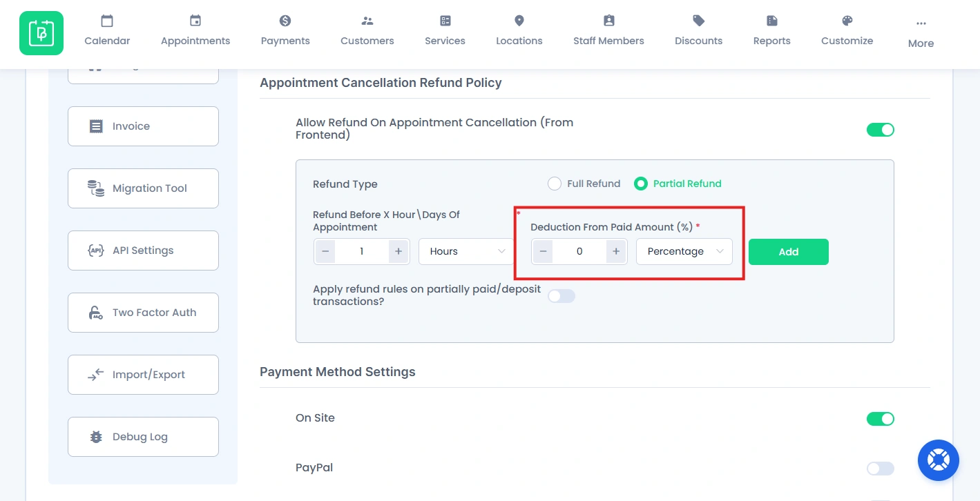
Task: Increase refund hours with plus button
Action: coord(398,251)
